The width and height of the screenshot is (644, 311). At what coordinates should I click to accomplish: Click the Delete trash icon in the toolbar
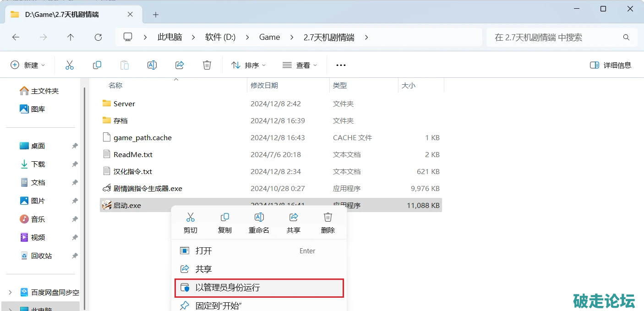(207, 65)
